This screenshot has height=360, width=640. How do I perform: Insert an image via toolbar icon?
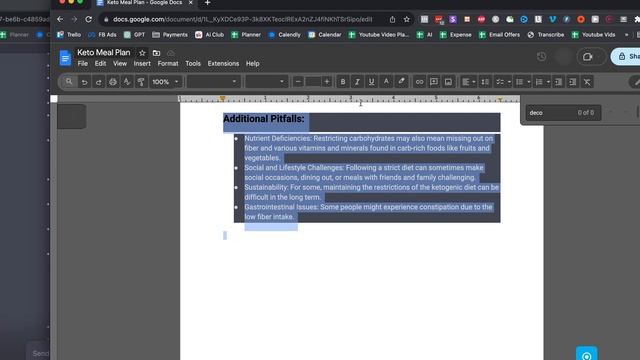click(x=448, y=82)
